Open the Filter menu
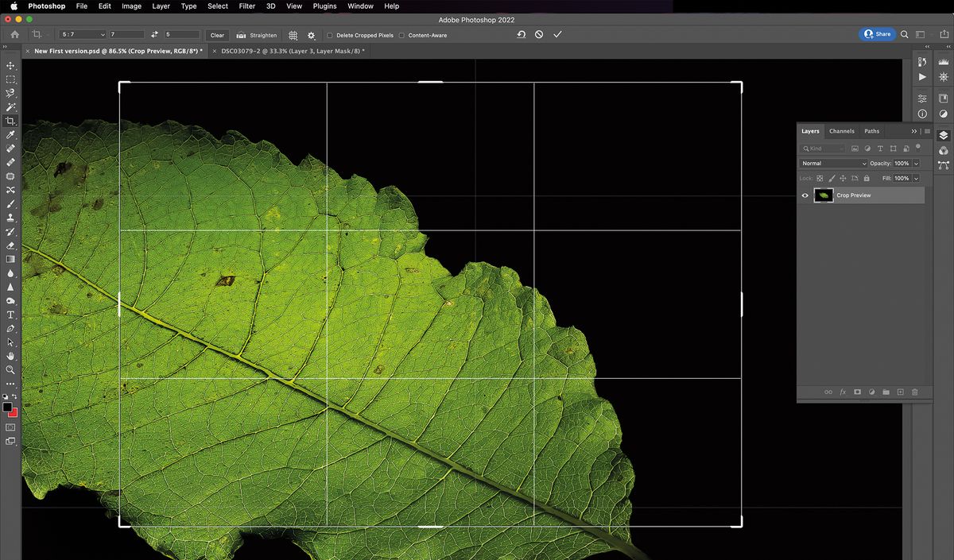Screen dimensions: 954x560 pos(246,6)
